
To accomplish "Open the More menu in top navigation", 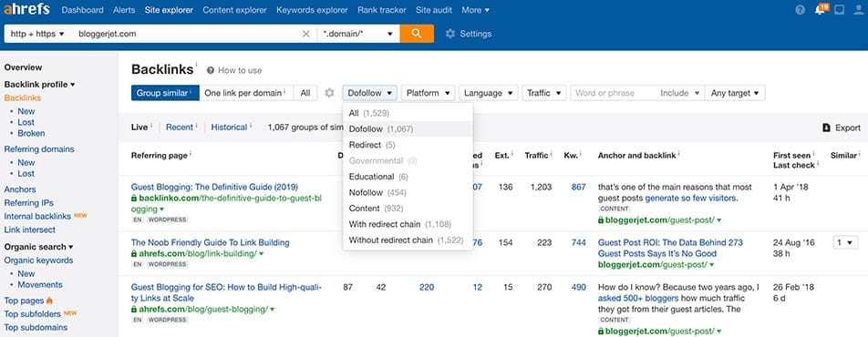I will (476, 10).
